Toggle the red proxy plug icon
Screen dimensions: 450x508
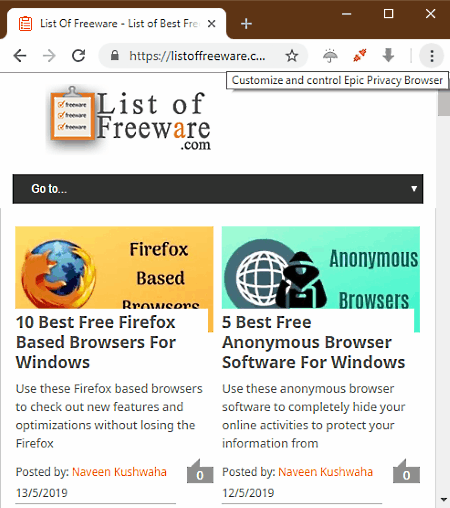click(x=360, y=55)
